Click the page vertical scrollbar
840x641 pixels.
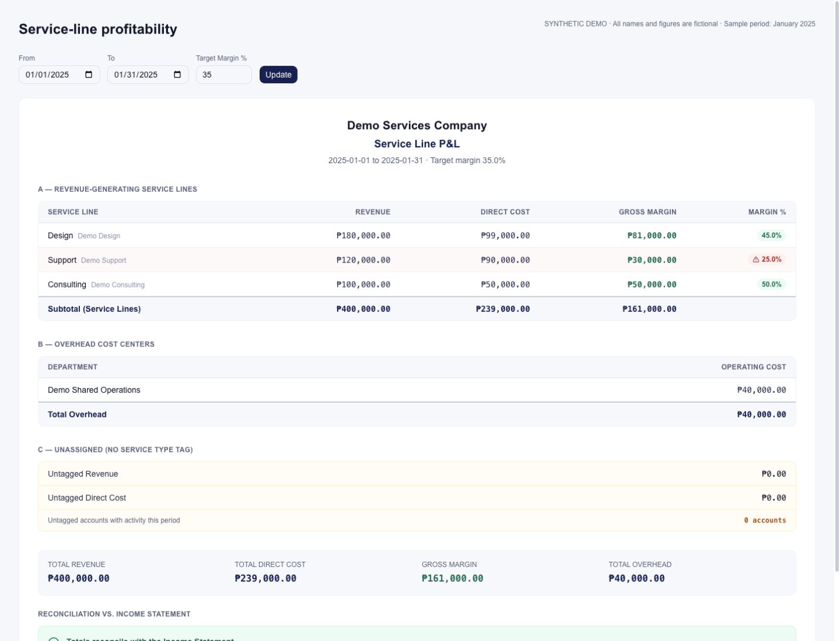837,288
